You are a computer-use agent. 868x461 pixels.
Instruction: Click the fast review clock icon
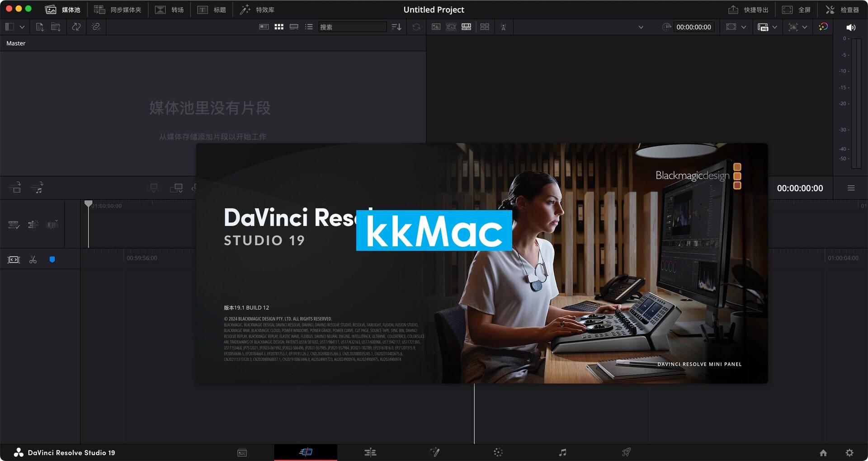(x=666, y=27)
